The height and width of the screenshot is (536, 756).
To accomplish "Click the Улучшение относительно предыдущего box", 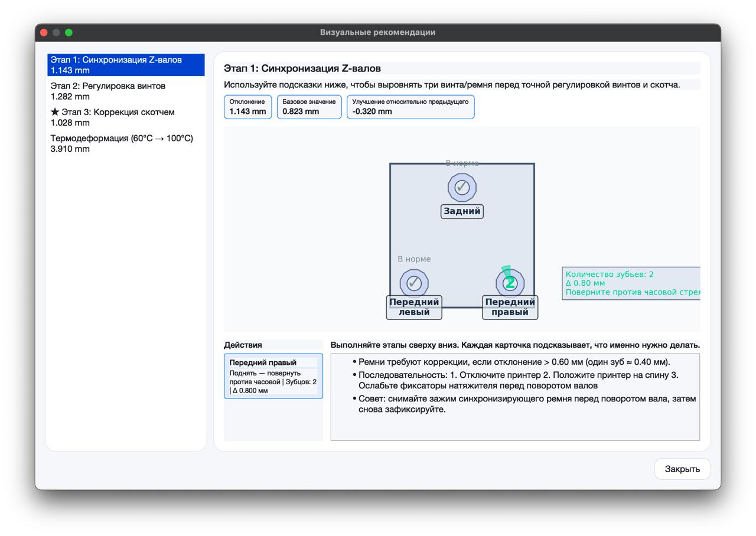I will click(x=410, y=107).
